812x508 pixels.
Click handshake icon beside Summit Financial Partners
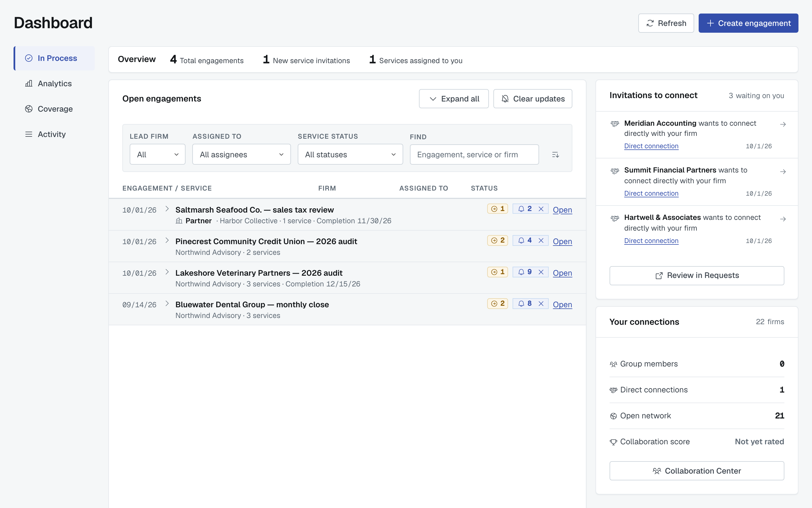(615, 171)
